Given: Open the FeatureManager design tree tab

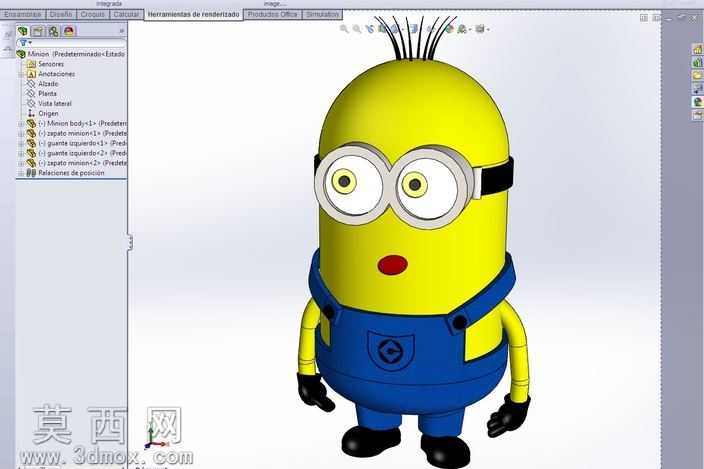Looking at the screenshot, I should (23, 31).
